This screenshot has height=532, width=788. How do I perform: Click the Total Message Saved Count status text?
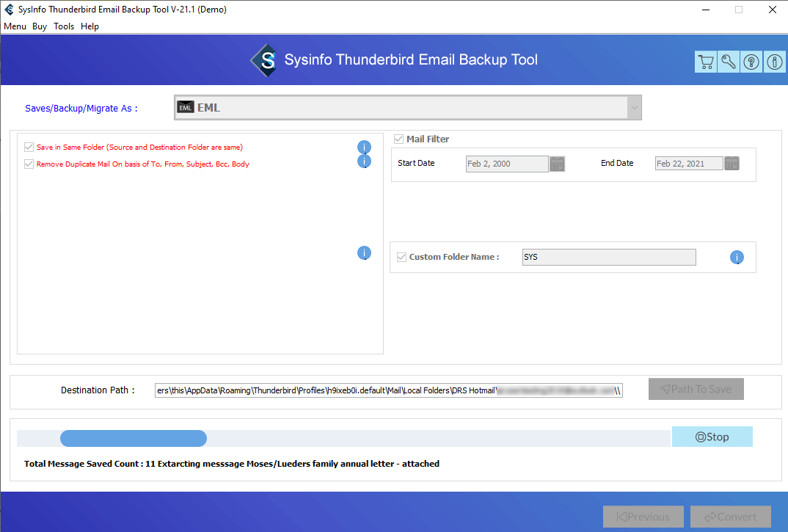(x=232, y=464)
